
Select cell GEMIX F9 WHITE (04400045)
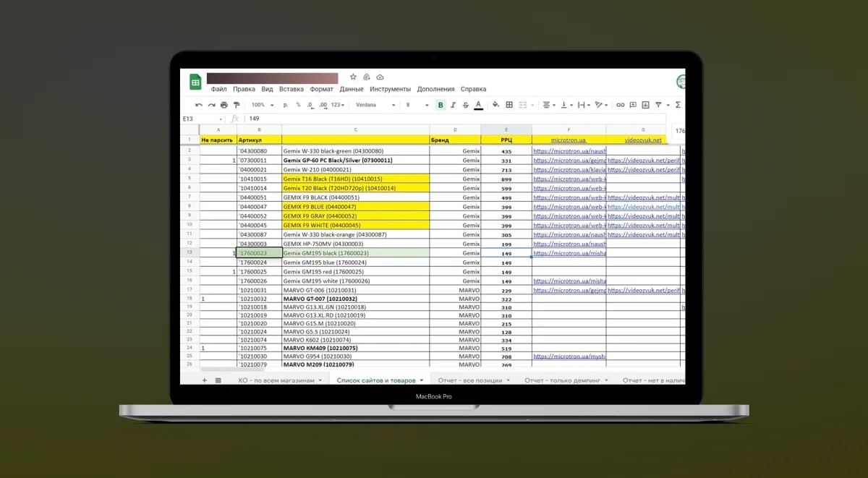click(x=356, y=225)
